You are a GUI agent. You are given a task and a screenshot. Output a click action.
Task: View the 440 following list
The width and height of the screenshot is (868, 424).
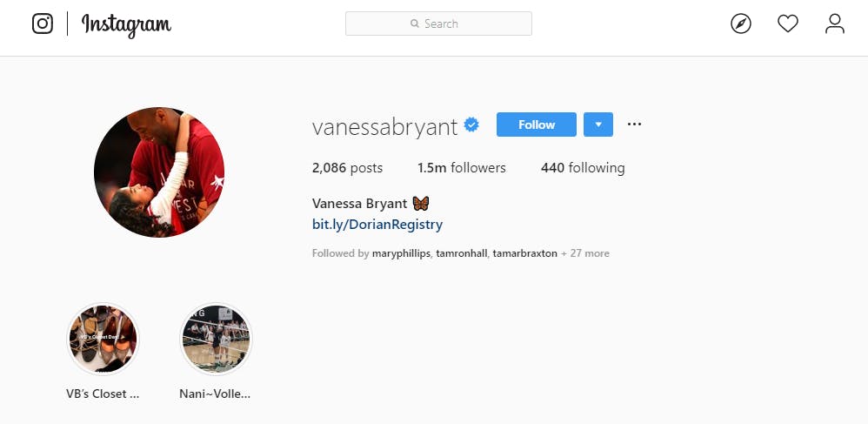(x=583, y=168)
